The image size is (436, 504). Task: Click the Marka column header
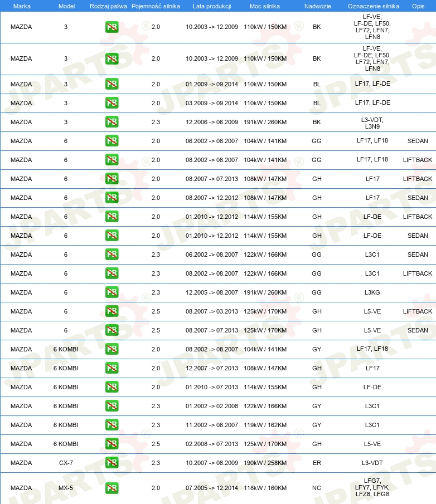[x=22, y=6]
